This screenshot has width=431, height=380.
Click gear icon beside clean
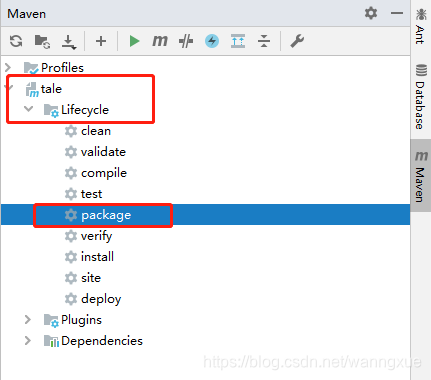[71, 131]
